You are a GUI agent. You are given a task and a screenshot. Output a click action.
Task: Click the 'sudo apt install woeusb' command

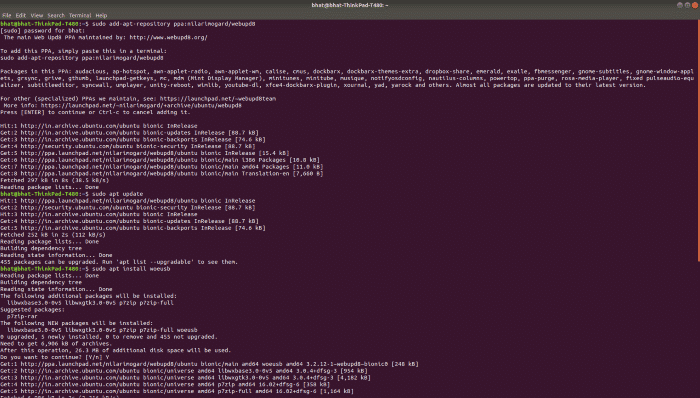coord(131,269)
